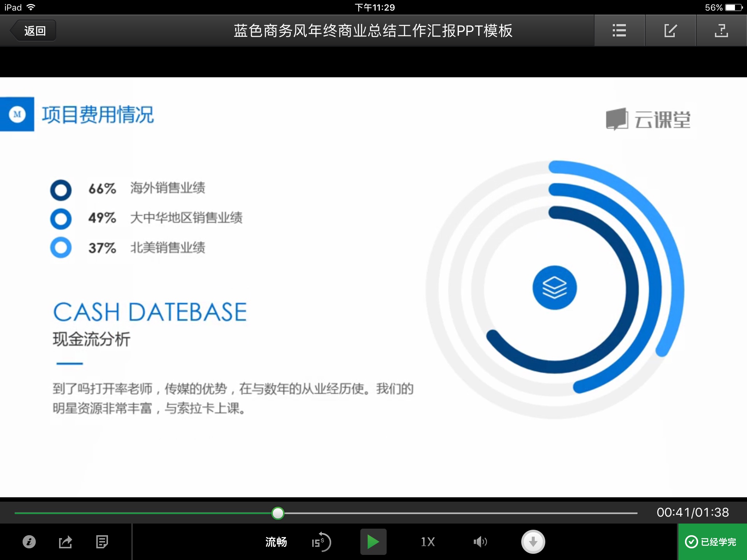This screenshot has width=747, height=560.
Task: Tap the 返回 back button
Action: pyautogui.click(x=34, y=31)
